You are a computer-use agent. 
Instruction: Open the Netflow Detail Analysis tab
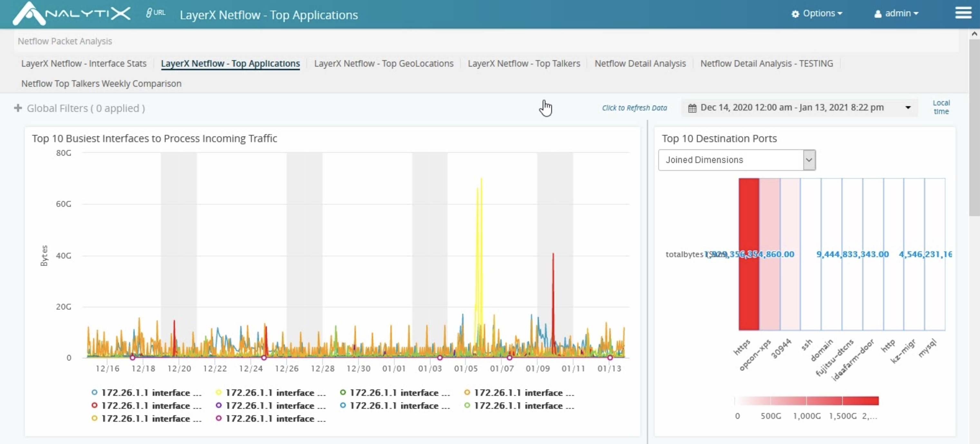640,63
